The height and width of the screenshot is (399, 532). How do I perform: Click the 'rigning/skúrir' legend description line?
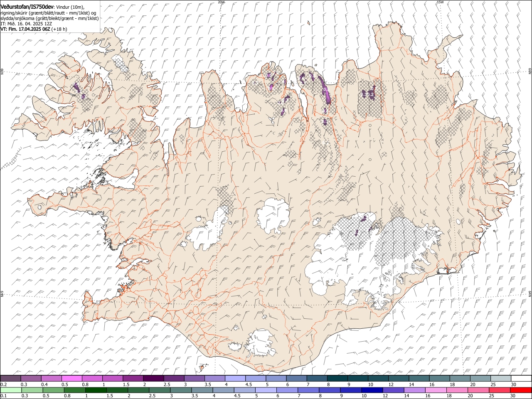point(48,13)
